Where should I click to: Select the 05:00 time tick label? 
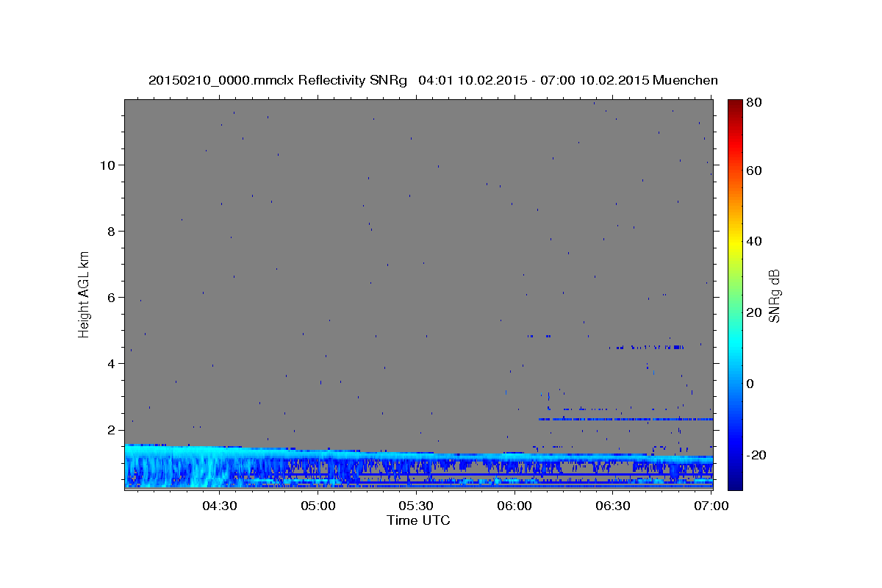(318, 506)
